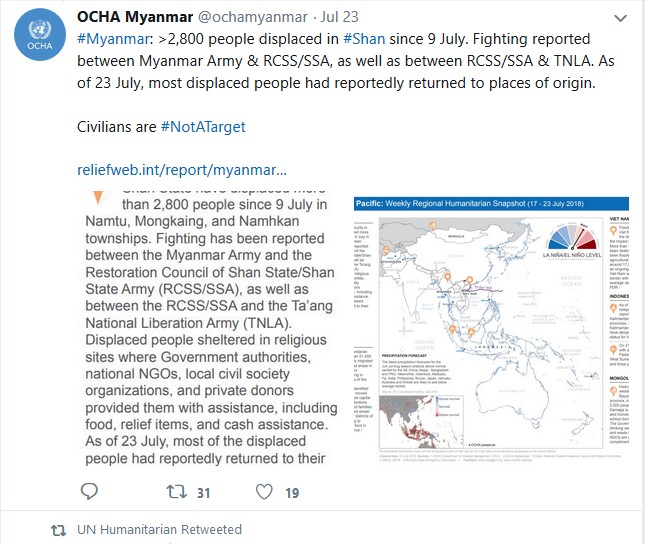Click the like count 19
Viewport: 645px width, 544px height.
292,492
